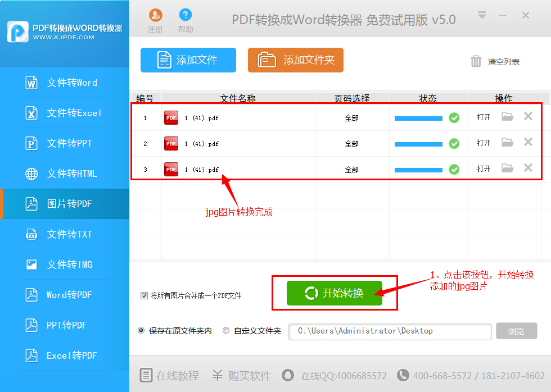This screenshot has width=551, height=392.
Task: Click the progress bar in row 3
Action: coord(418,170)
